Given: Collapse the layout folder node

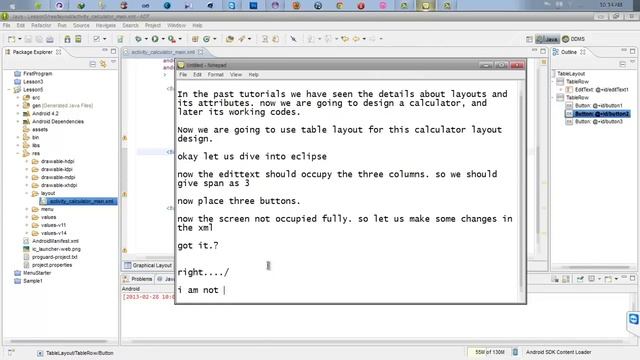Looking at the screenshot, I should pos(27,193).
